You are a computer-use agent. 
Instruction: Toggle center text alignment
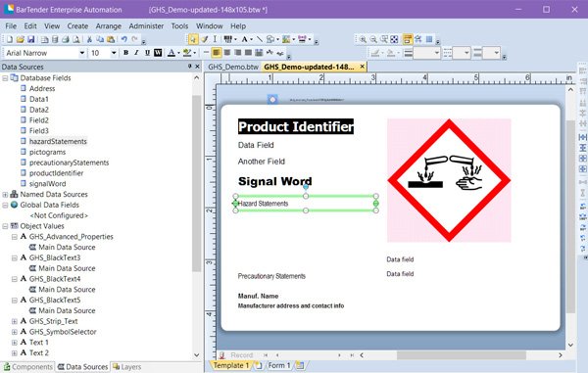[x=227, y=53]
